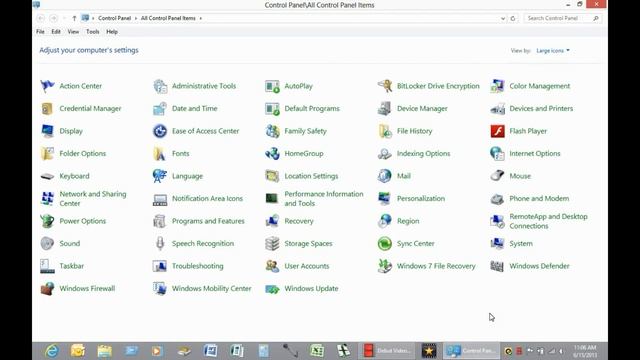The height and width of the screenshot is (360, 640).
Task: Click the AutoPlay icon
Action: tap(272, 86)
